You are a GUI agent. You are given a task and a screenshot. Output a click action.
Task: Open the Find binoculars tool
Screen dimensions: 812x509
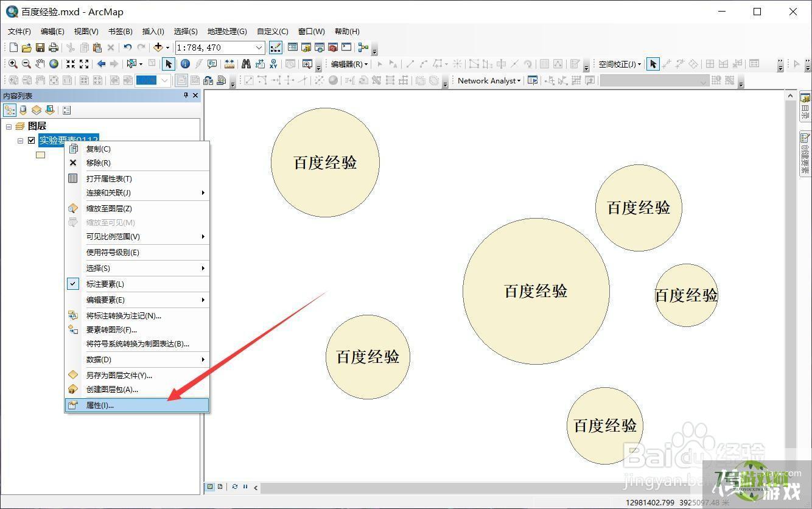[247, 64]
